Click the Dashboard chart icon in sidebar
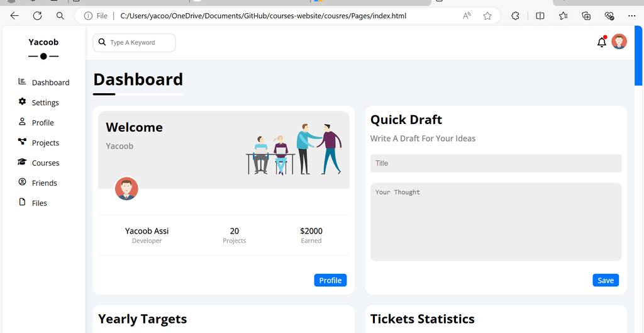Viewport: 644px width, 333px height. click(x=22, y=81)
